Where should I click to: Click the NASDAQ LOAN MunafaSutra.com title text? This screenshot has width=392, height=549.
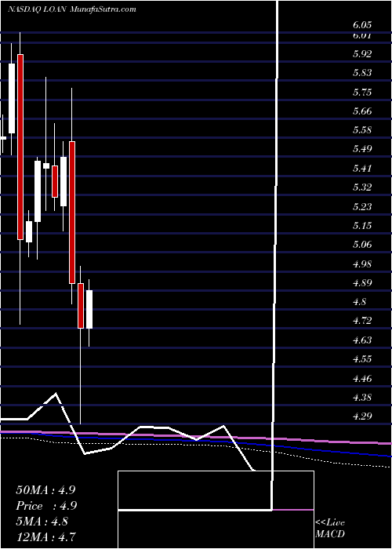point(71,9)
